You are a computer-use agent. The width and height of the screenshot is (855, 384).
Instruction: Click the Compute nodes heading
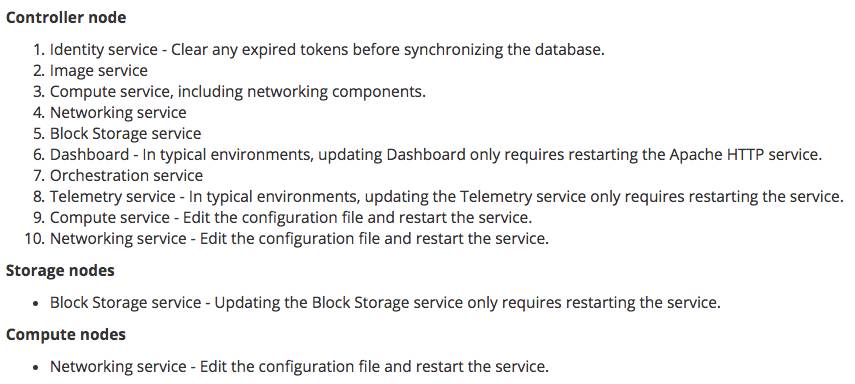click(66, 334)
